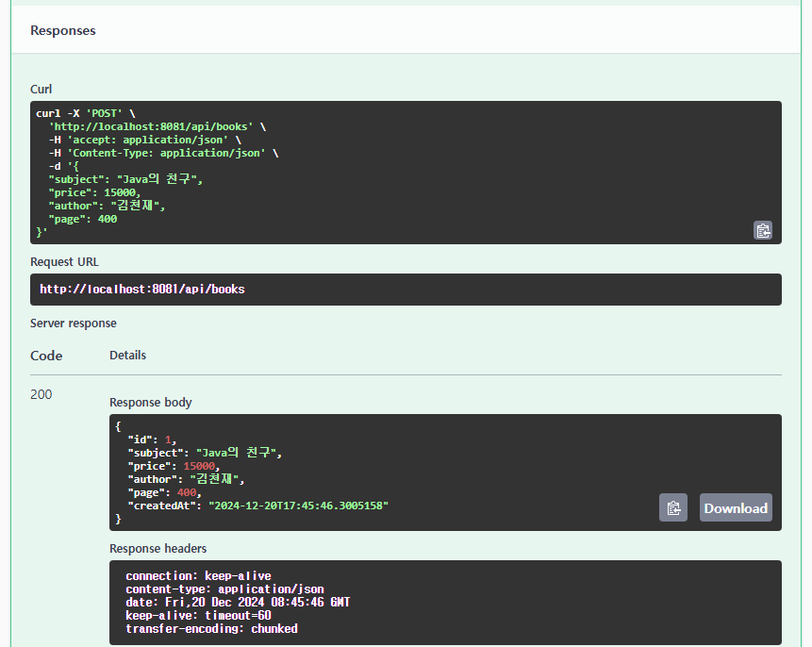Click the 'keep-alive: timeout=60' header
Image resolution: width=812 pixels, height=647 pixels.
tap(198, 615)
